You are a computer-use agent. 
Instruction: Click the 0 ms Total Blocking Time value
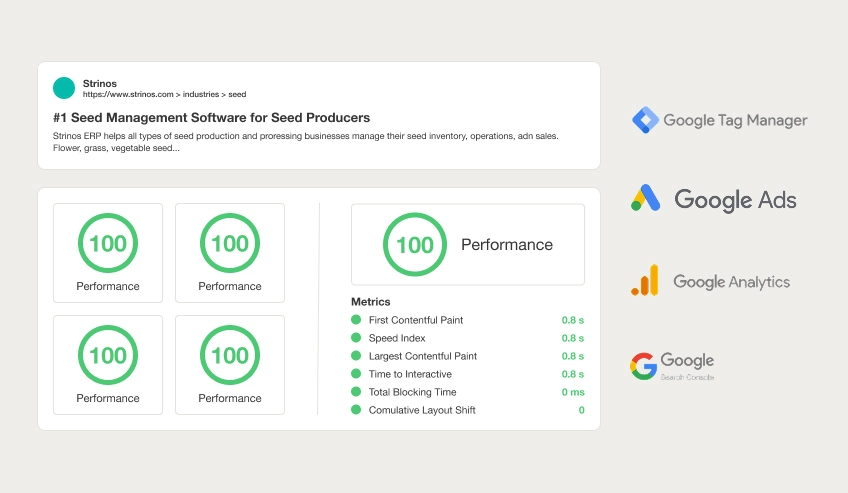click(573, 392)
